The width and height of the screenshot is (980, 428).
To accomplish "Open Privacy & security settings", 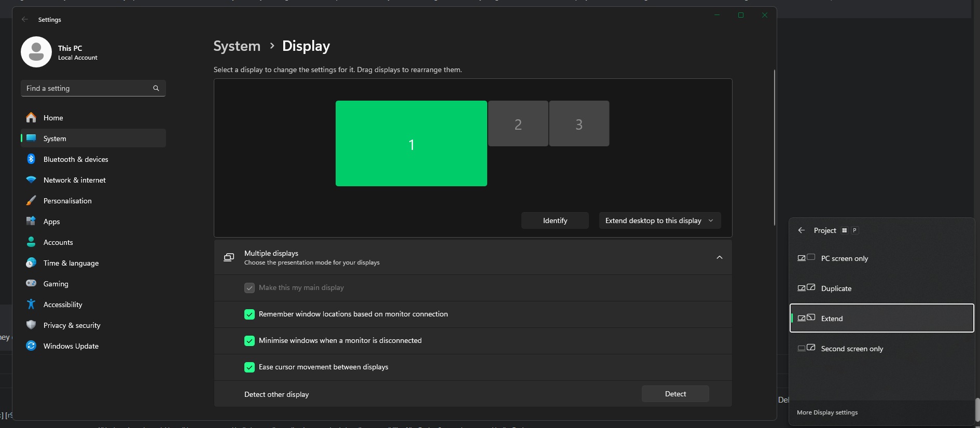I will click(93, 325).
